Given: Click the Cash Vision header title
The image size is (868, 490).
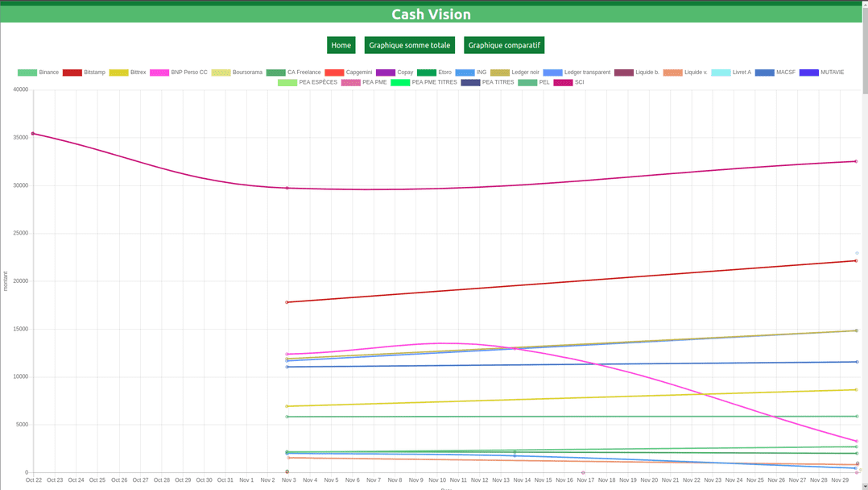Looking at the screenshot, I should [x=432, y=15].
